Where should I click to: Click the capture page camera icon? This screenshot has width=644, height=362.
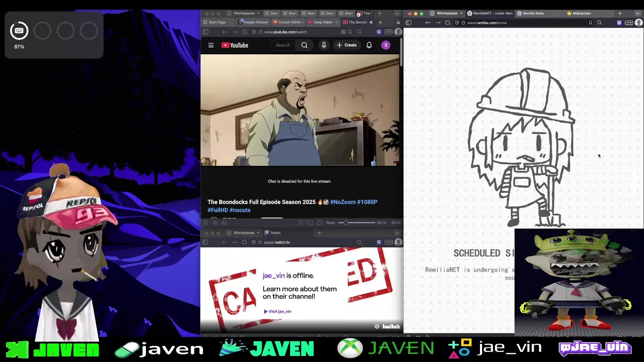[x=301, y=223]
